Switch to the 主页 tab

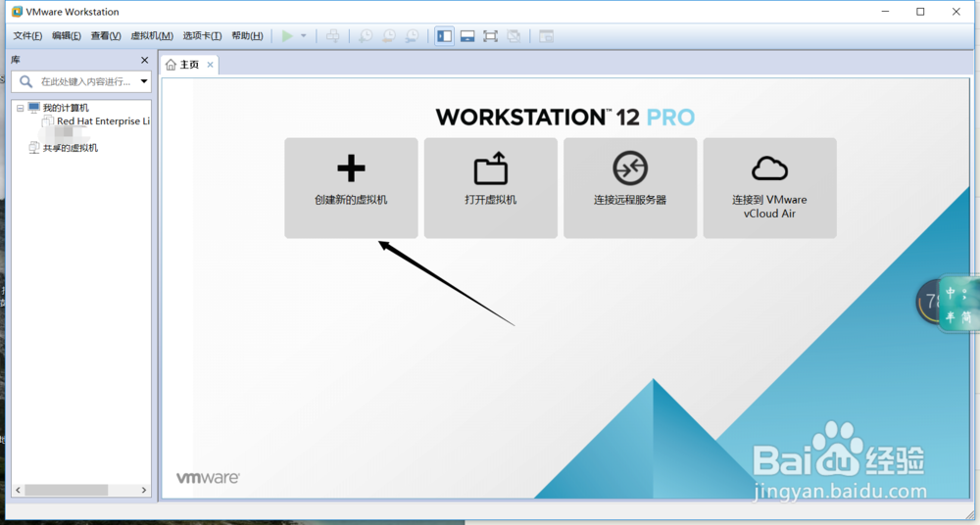click(189, 65)
